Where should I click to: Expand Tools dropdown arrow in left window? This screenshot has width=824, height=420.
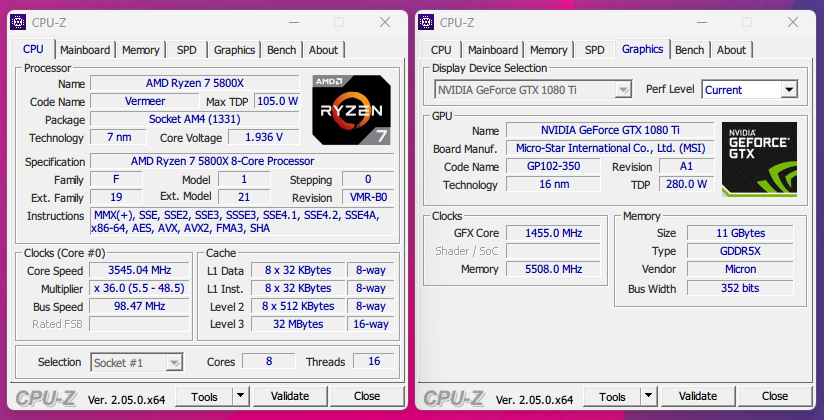(x=241, y=396)
